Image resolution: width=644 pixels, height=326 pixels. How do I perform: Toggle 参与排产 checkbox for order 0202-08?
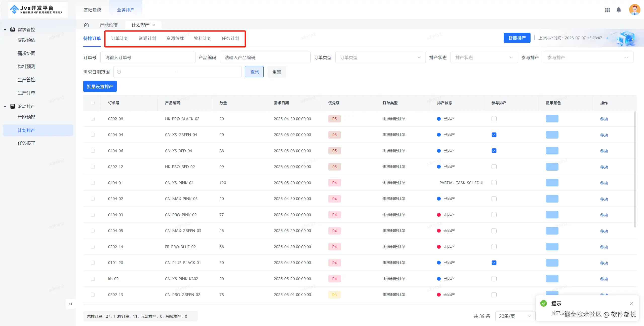point(494,119)
